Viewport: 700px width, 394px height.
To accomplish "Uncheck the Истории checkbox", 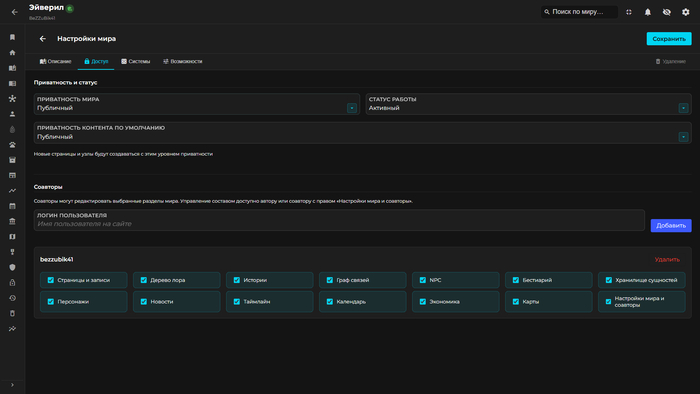I will [x=237, y=280].
